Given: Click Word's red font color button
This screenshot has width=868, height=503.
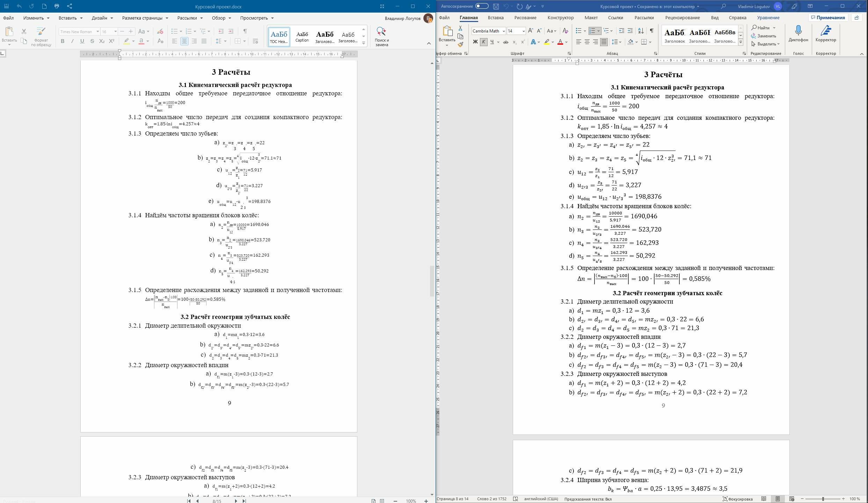Looking at the screenshot, I should 560,42.
